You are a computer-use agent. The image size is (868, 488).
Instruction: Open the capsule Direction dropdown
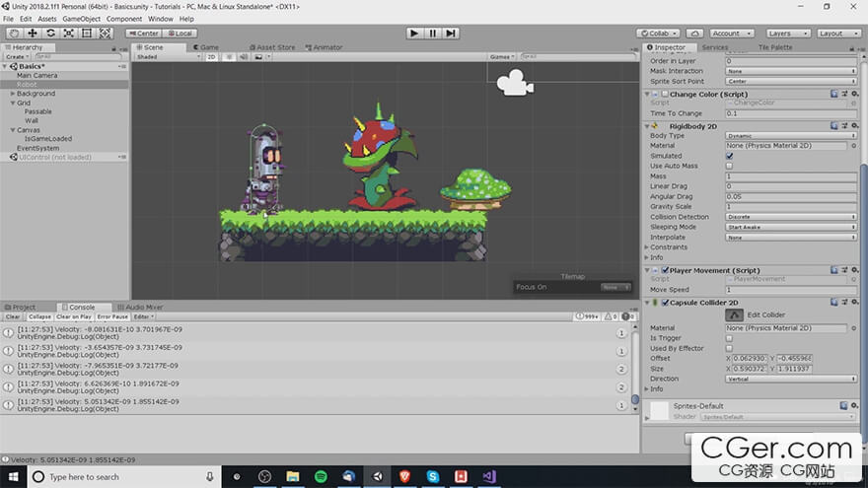pyautogui.click(x=791, y=379)
